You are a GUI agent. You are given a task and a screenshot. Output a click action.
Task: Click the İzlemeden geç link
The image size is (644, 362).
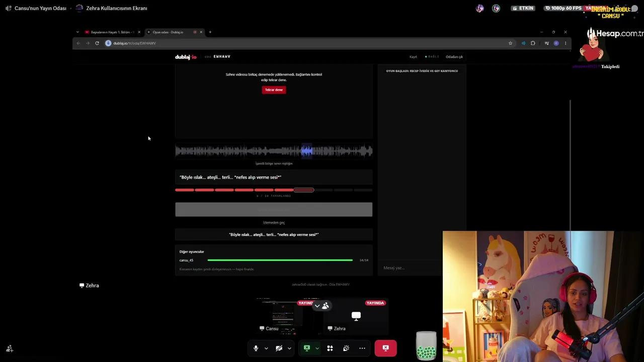[x=274, y=223]
